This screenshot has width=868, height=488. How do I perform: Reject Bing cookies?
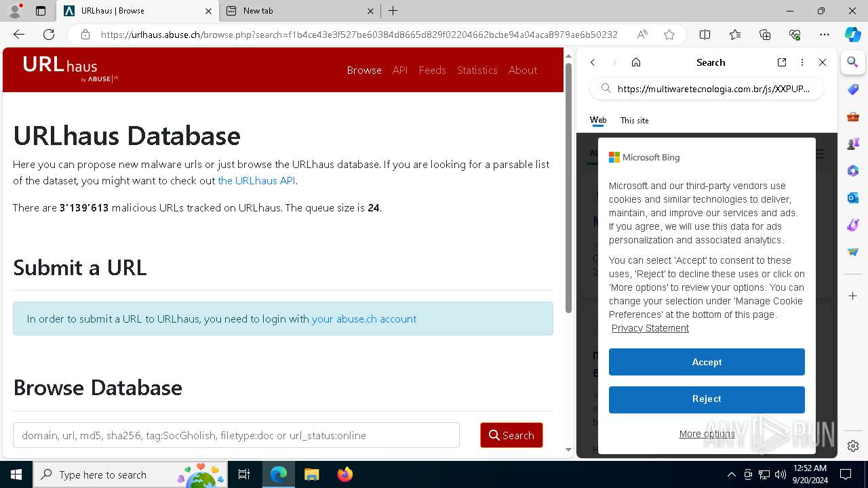click(707, 399)
